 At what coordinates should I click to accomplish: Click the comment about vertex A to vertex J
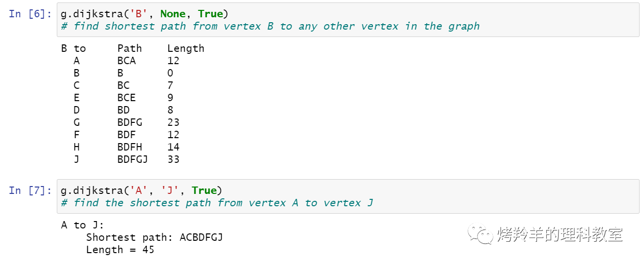click(217, 203)
